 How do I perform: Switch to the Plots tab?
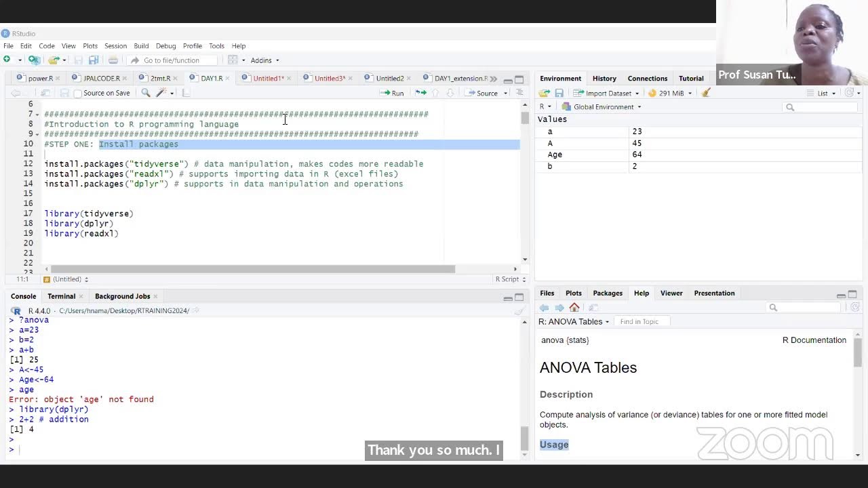point(573,293)
